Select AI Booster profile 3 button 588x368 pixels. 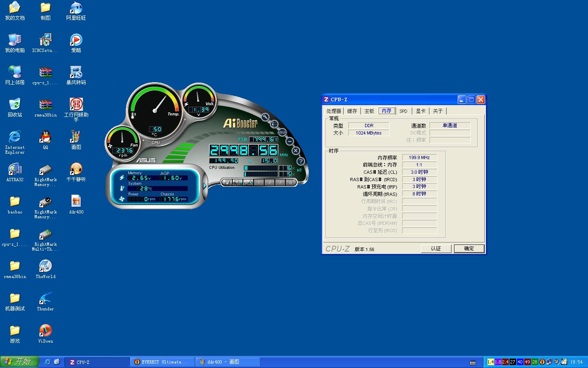pos(280,182)
